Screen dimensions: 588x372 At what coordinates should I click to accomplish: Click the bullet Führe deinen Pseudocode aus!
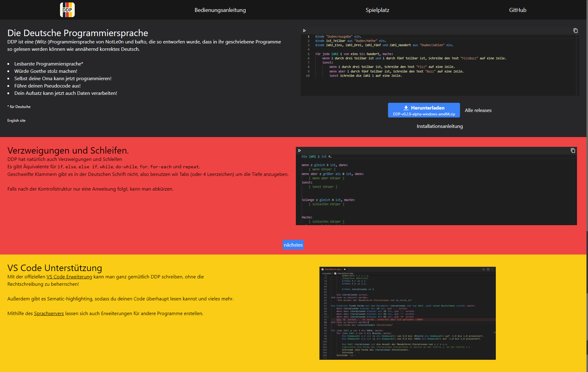[x=47, y=86]
